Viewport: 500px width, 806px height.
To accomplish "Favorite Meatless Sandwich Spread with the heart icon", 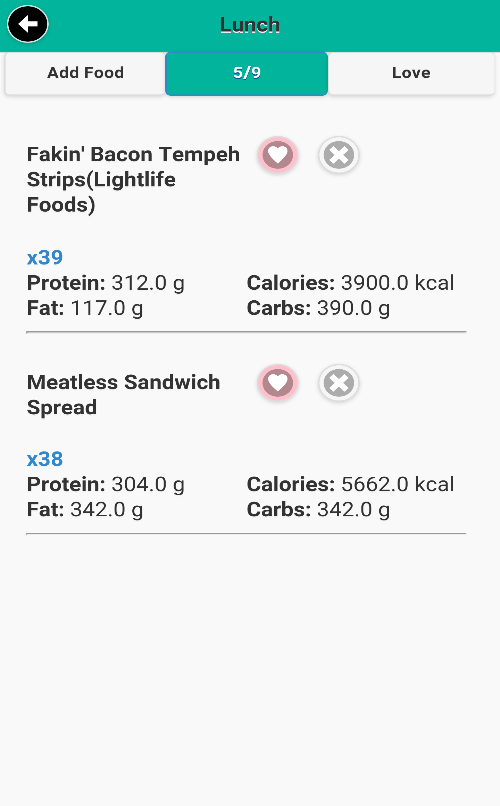I will coord(278,383).
